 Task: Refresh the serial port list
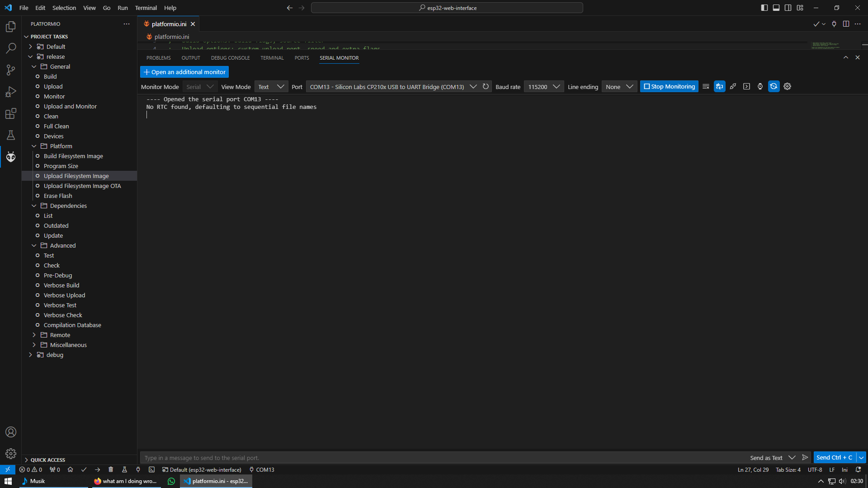(486, 86)
